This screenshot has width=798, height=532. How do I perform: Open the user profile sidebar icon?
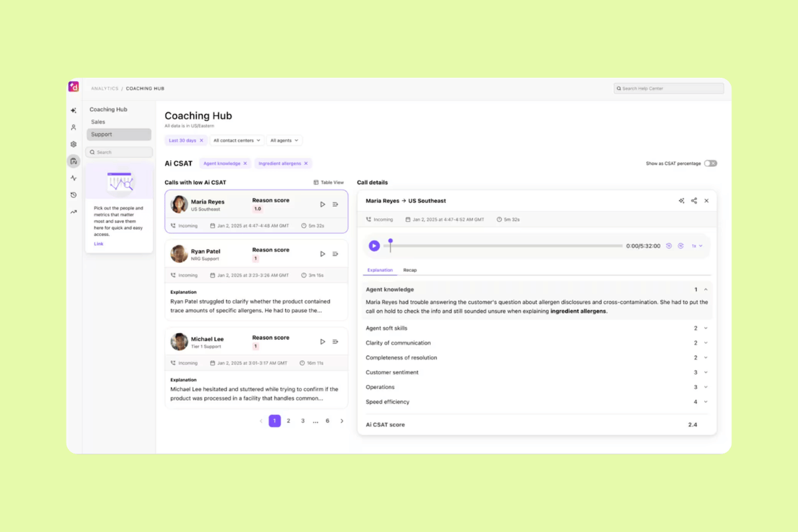click(74, 127)
